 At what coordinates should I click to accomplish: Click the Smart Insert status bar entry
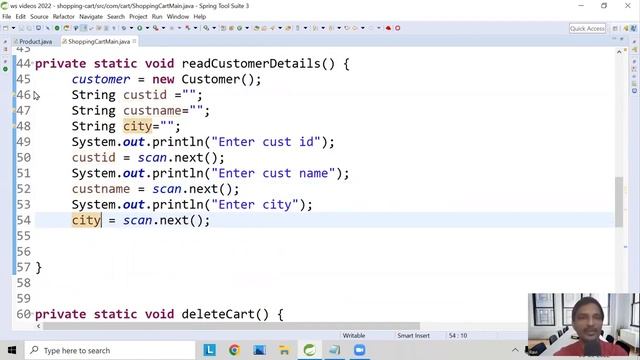413,336
